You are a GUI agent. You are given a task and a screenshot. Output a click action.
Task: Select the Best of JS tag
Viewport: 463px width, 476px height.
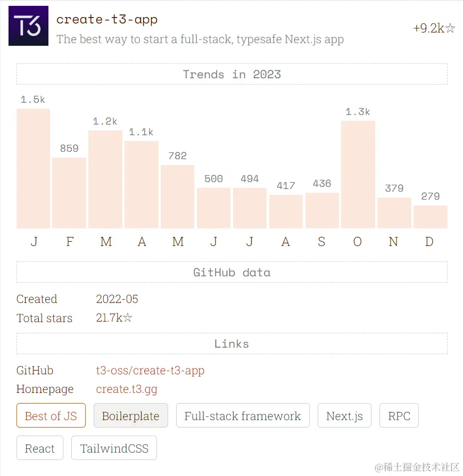(x=51, y=416)
